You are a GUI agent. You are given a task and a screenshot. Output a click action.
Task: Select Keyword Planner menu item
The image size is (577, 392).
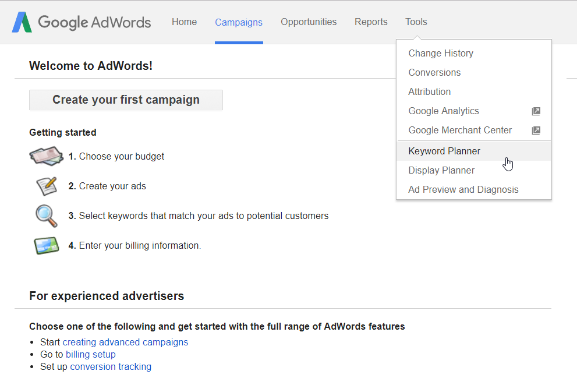(x=474, y=151)
